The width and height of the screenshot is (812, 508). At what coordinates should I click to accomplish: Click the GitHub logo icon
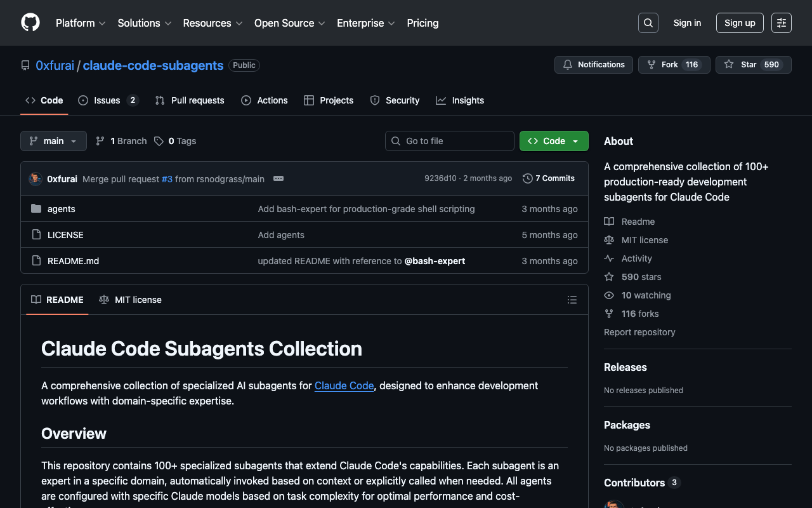tap(30, 23)
